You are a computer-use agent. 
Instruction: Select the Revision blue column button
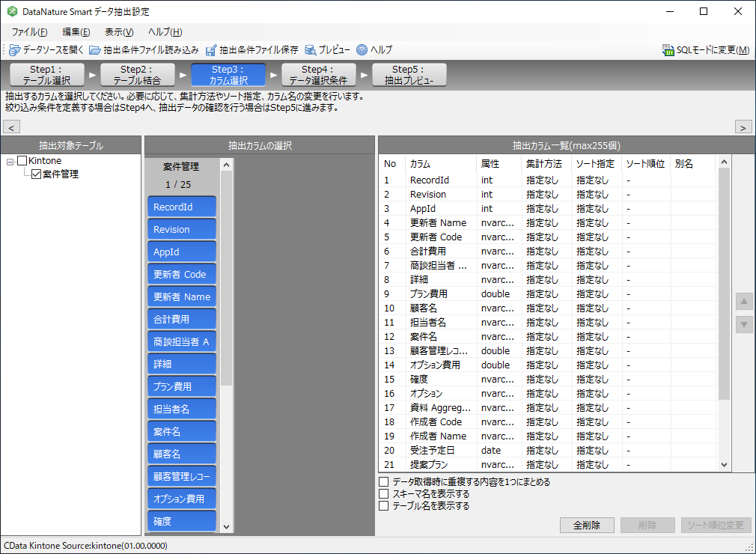[182, 230]
